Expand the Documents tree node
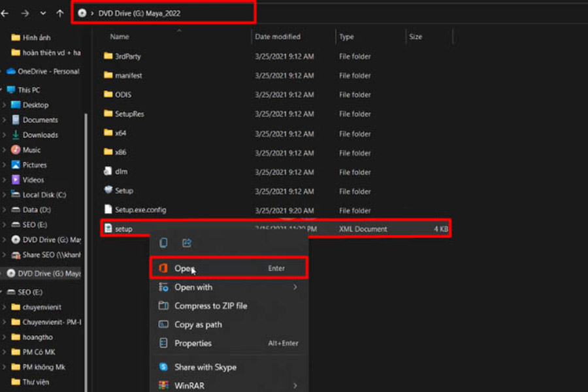Image resolution: width=588 pixels, height=392 pixels. tap(4, 120)
